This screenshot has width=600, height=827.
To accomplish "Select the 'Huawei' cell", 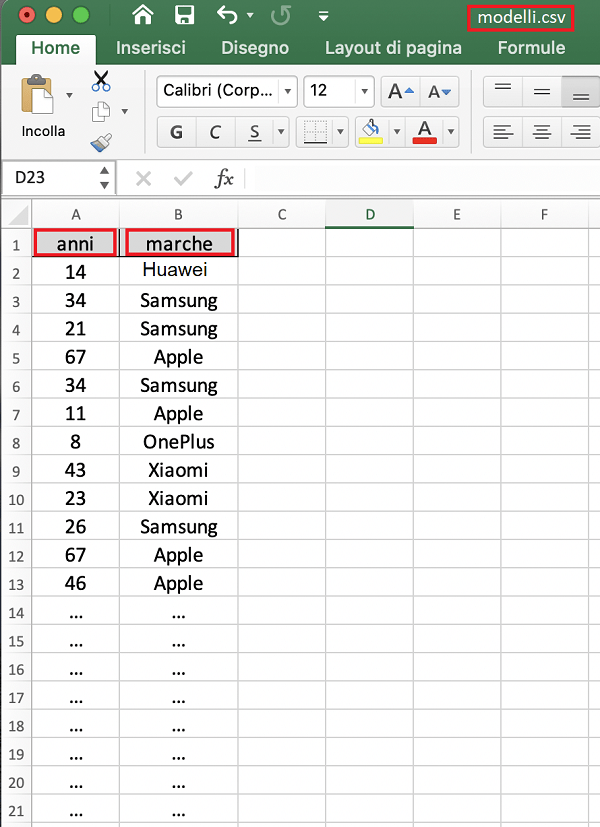I will point(178,271).
